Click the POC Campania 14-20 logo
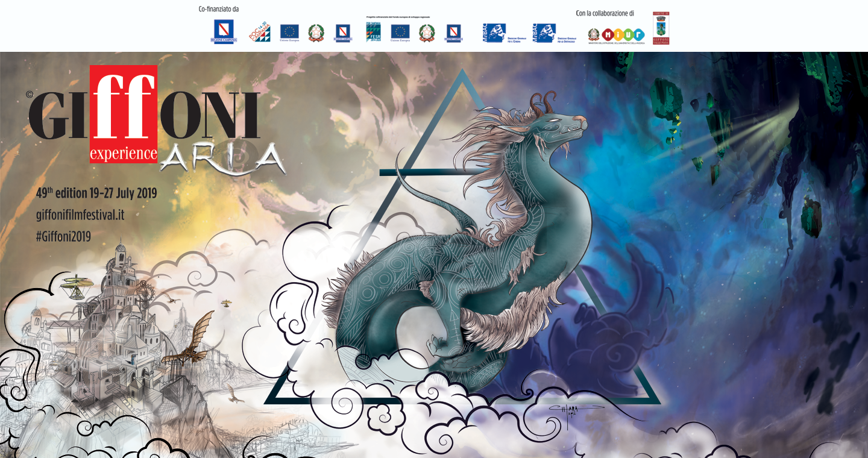 [x=260, y=33]
